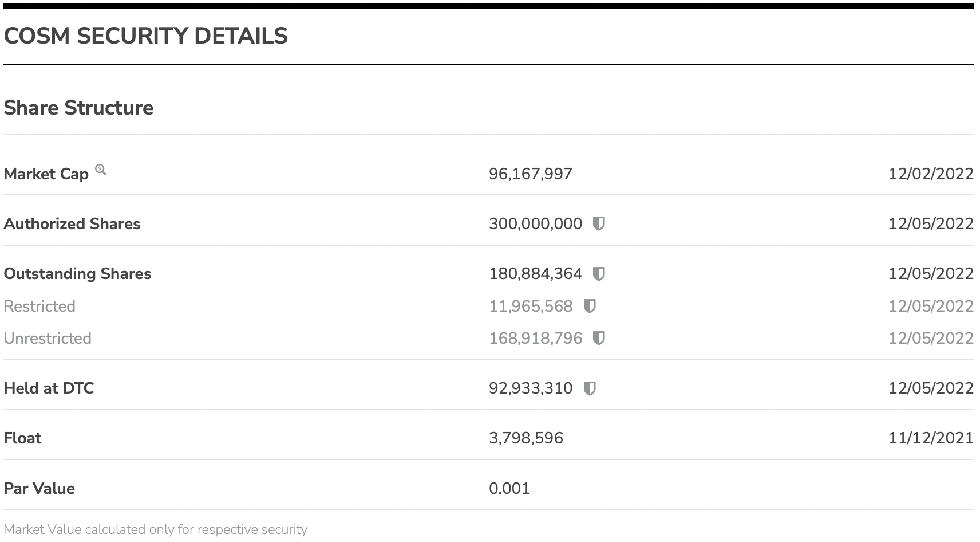
Task: Select the Unrestricted row label
Action: (48, 339)
